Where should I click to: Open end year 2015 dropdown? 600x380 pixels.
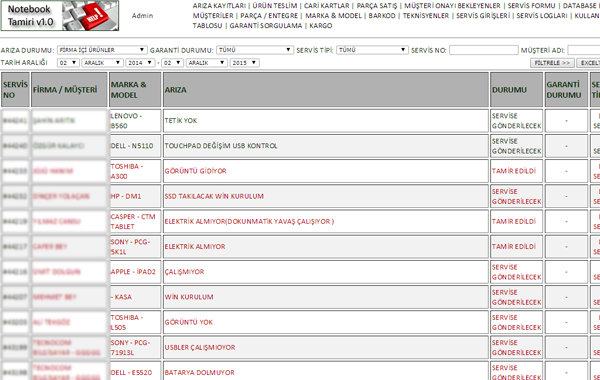point(245,63)
